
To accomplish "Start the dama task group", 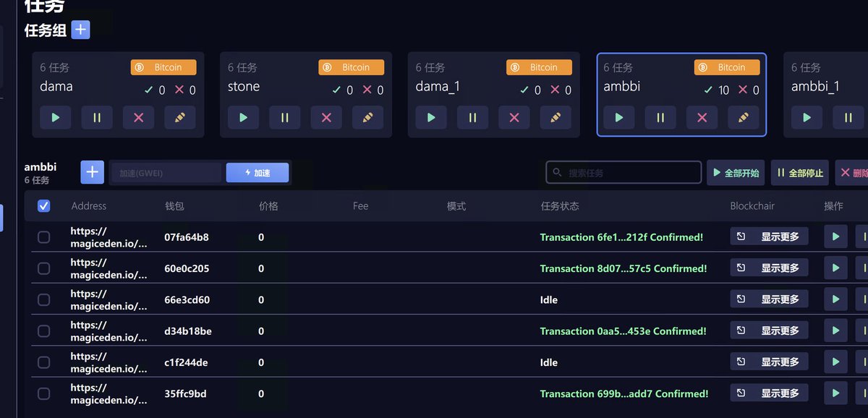I will click(56, 117).
